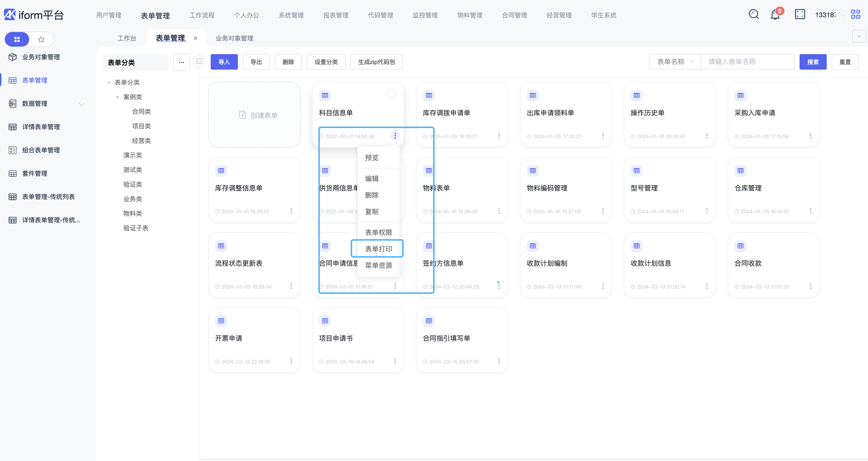Click the favorites star icon in sidebar
Viewport: 868px width, 461px height.
[x=42, y=39]
